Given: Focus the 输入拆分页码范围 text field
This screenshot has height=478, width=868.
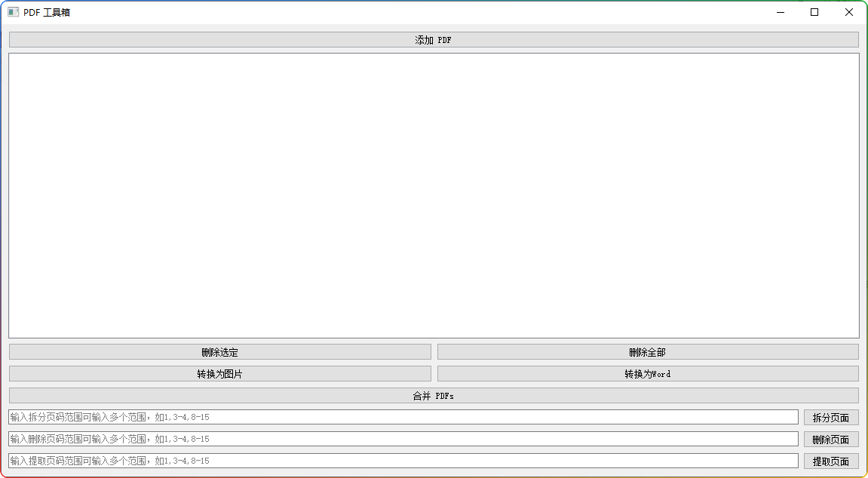Looking at the screenshot, I should pos(403,417).
